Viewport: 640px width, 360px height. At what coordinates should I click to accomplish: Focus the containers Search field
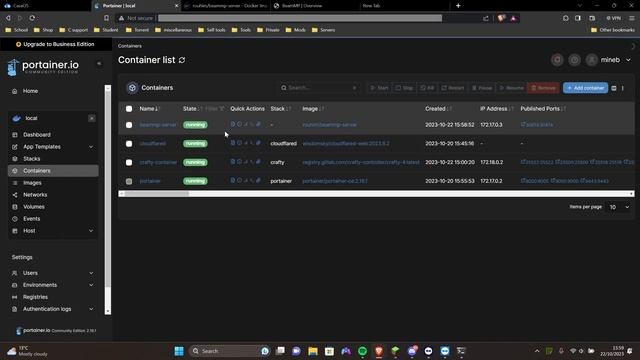[319, 88]
